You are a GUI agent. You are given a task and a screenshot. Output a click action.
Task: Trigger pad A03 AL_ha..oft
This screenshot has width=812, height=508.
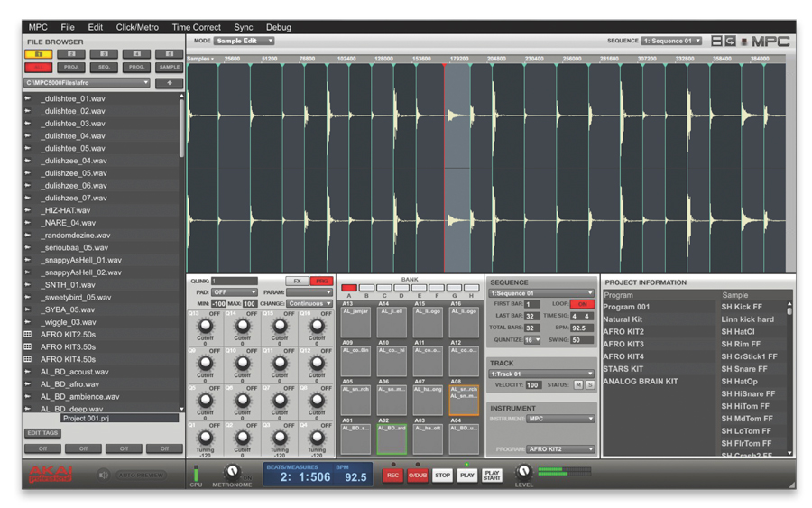coord(428,439)
